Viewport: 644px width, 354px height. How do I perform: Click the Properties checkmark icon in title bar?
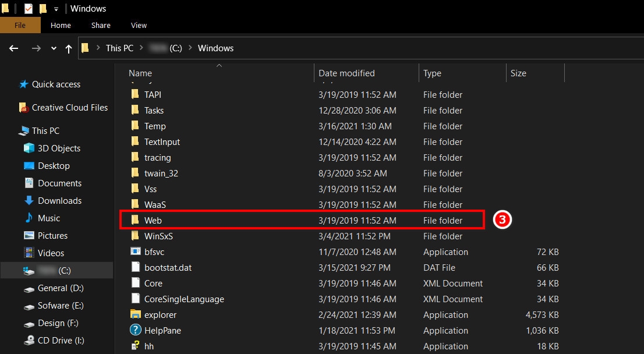coord(29,8)
